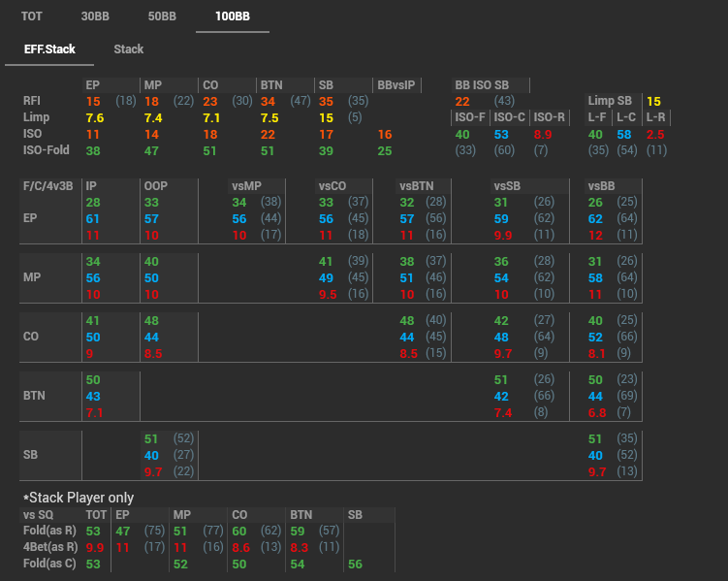728x581 pixels.
Task: Select the 50BB tab
Action: (162, 16)
